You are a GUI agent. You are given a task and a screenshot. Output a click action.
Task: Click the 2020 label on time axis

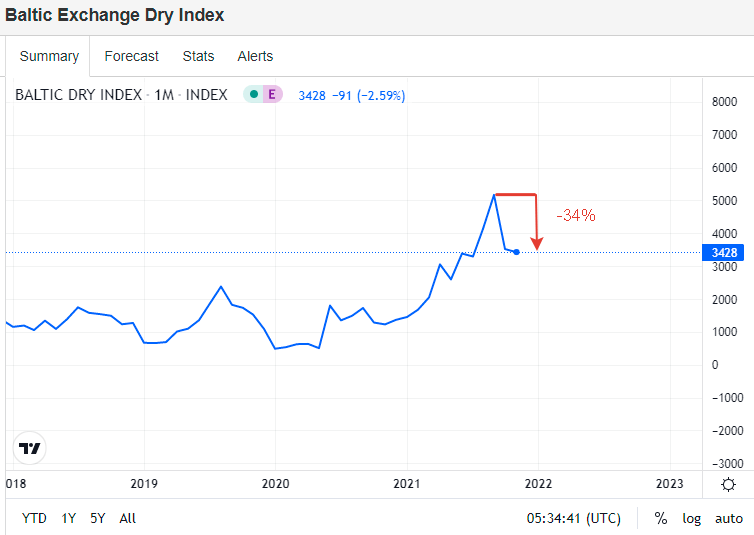tap(276, 484)
